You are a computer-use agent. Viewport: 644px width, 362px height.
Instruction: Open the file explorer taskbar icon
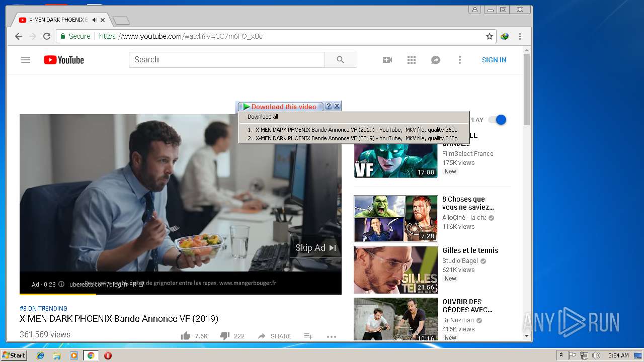(x=57, y=355)
